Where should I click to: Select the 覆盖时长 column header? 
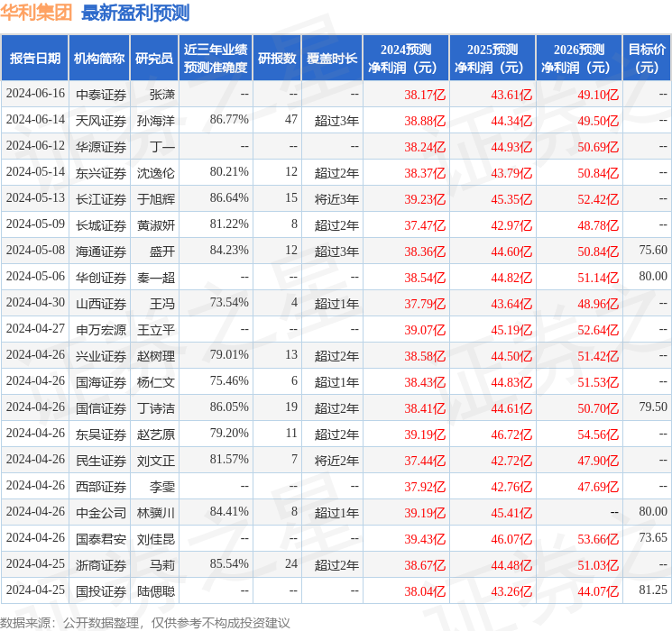click(x=332, y=59)
